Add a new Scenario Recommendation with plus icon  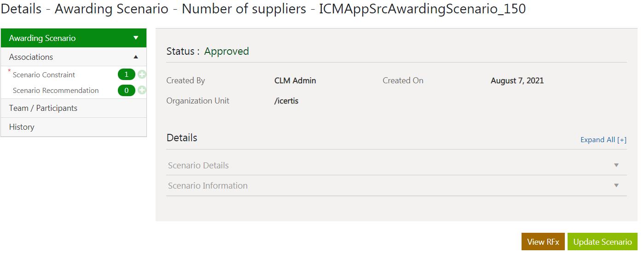[x=142, y=91]
